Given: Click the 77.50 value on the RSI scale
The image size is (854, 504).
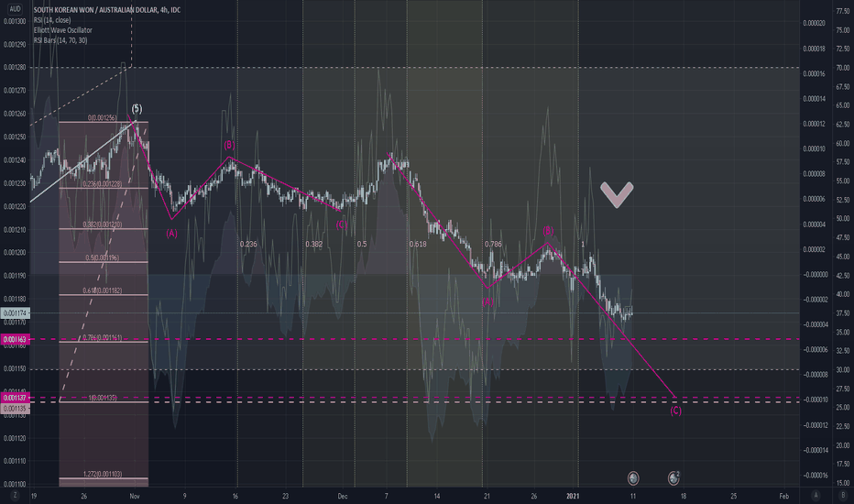Looking at the screenshot, I should tap(842, 11).
